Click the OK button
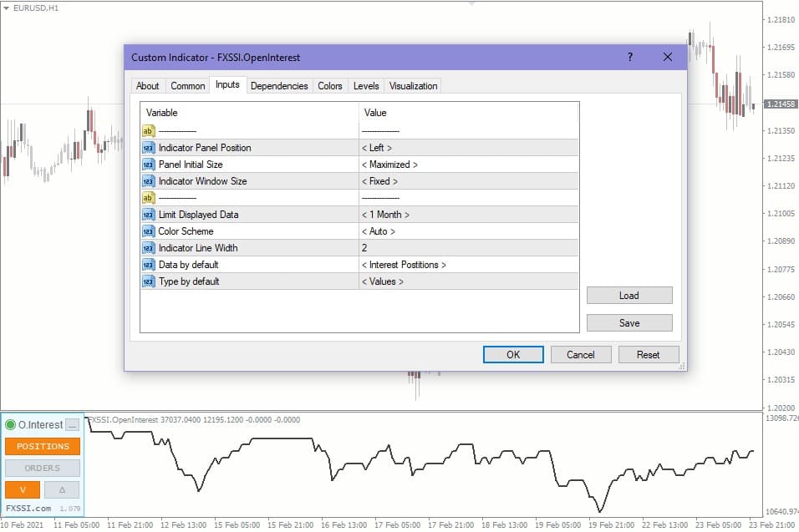Image resolution: width=799 pixels, height=532 pixels. pos(513,355)
